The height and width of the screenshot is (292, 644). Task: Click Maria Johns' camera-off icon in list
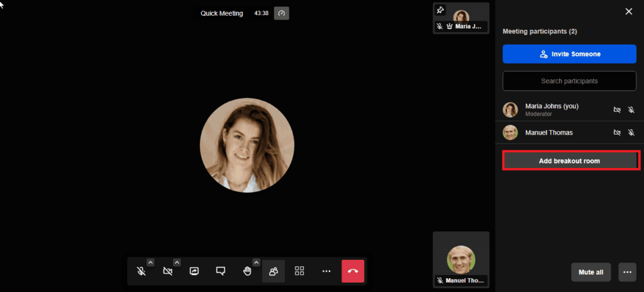[617, 109]
